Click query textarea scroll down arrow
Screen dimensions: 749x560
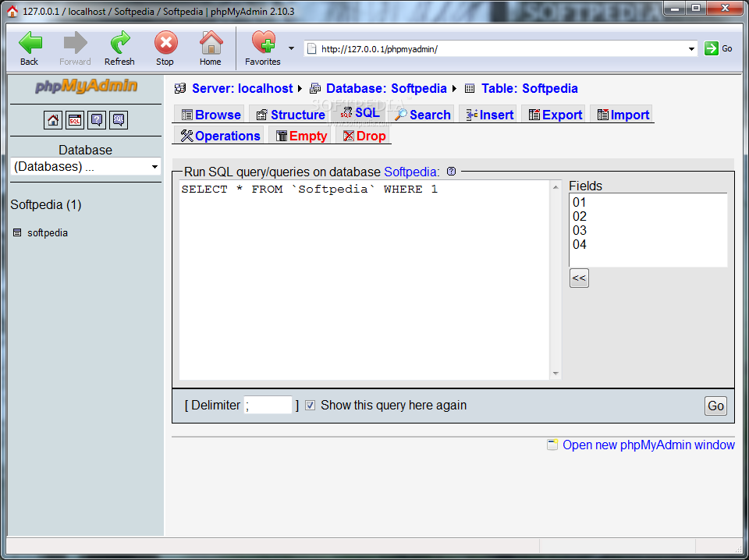pyautogui.click(x=556, y=374)
